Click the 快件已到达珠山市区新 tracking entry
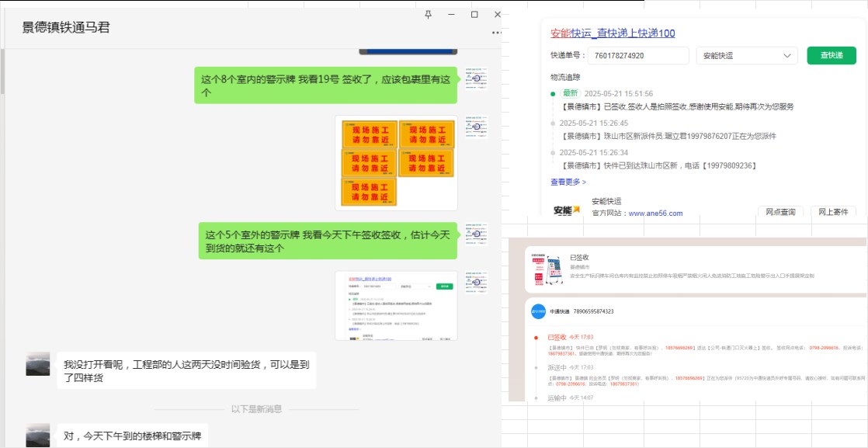Image resolution: width=868 pixels, height=448 pixels. coord(658,165)
